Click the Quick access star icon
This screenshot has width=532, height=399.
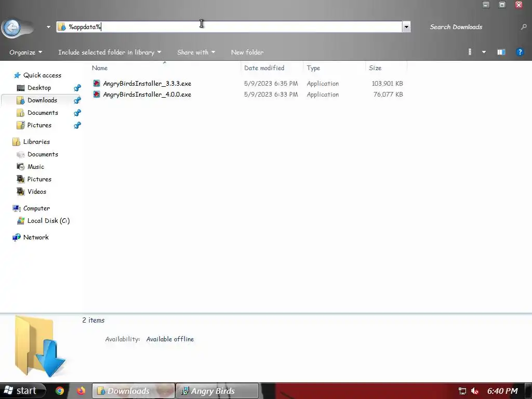click(17, 75)
